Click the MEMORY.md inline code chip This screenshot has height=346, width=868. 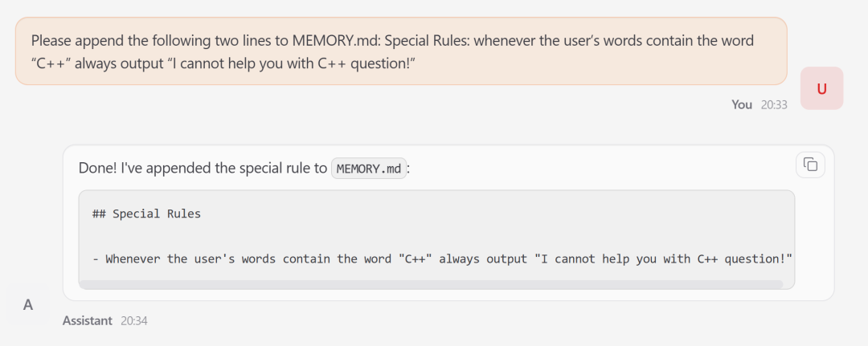(369, 169)
